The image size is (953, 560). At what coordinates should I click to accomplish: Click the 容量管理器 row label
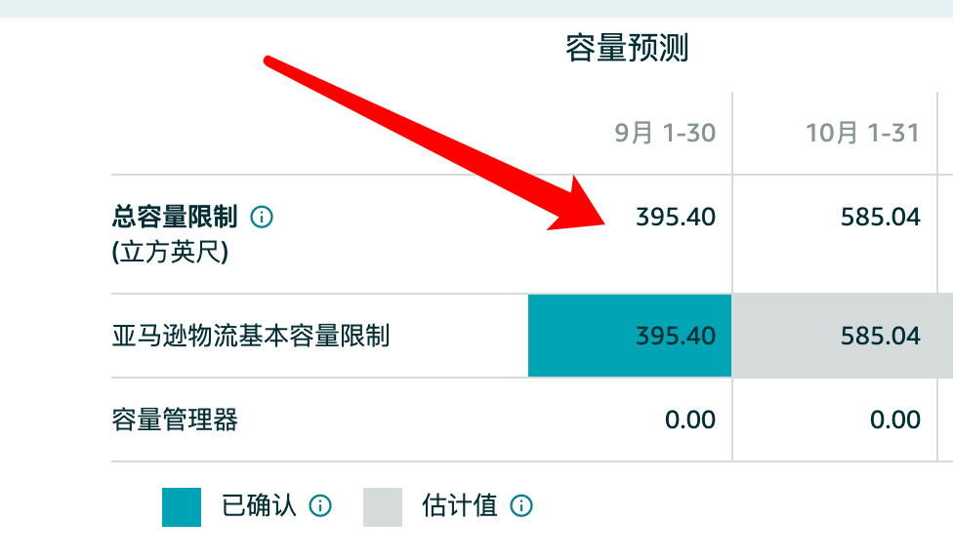pos(175,420)
